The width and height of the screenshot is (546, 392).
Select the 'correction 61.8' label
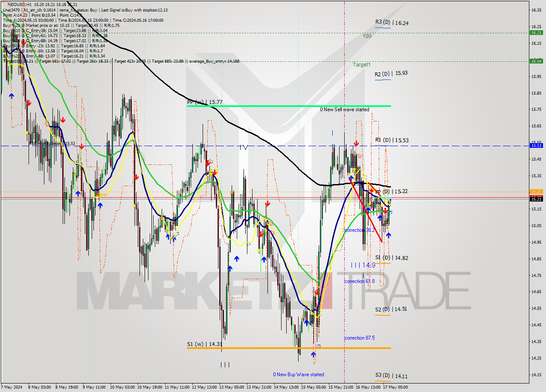360,281
